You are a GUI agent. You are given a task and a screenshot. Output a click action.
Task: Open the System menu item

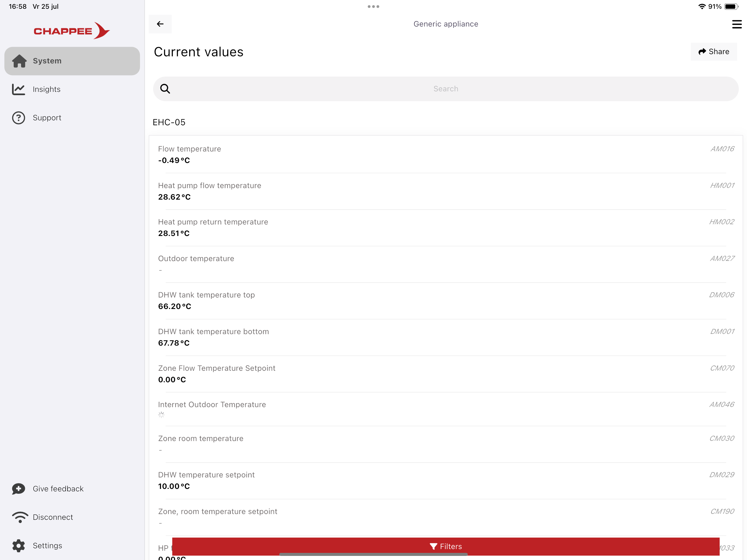coord(72,61)
